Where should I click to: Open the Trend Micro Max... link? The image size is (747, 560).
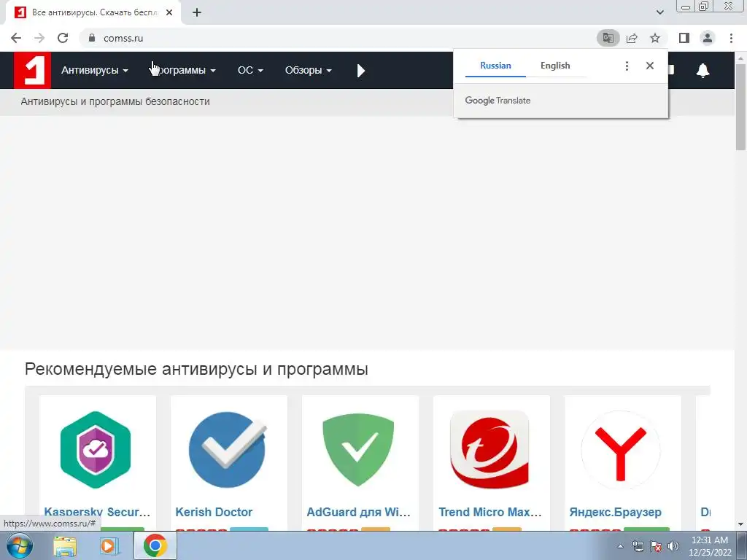(x=490, y=512)
